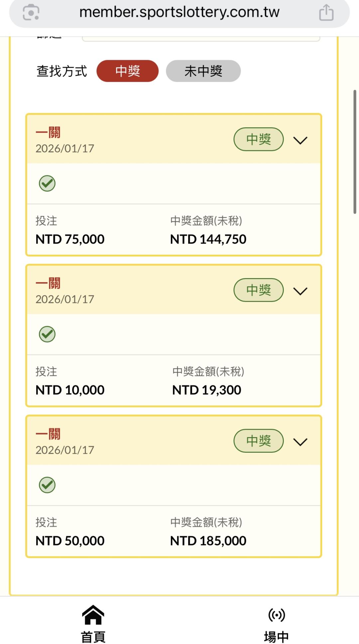Click green checkmark in NTD 50,000 bet card
The height and width of the screenshot is (644, 359).
[47, 485]
